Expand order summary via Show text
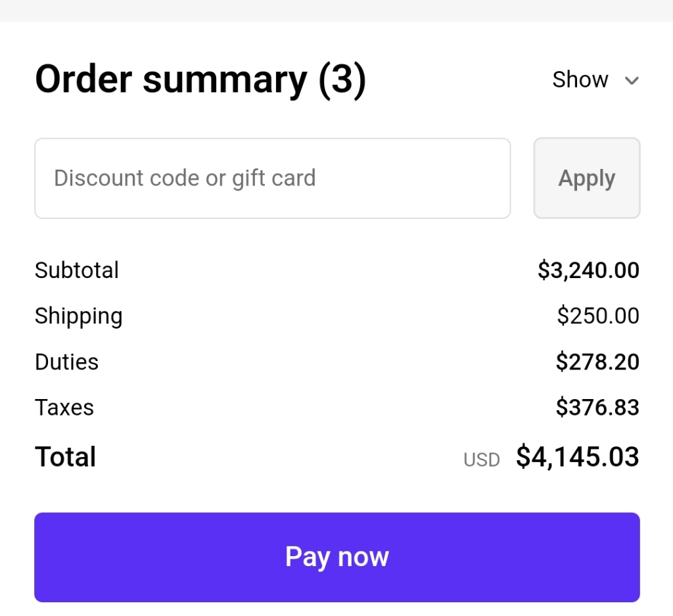This screenshot has height=616, width=673. [580, 80]
